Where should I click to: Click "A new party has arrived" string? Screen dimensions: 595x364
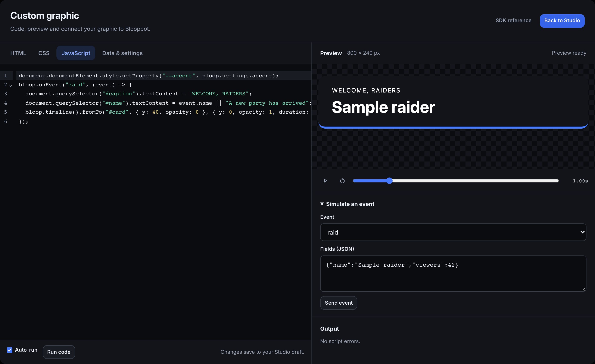click(267, 103)
